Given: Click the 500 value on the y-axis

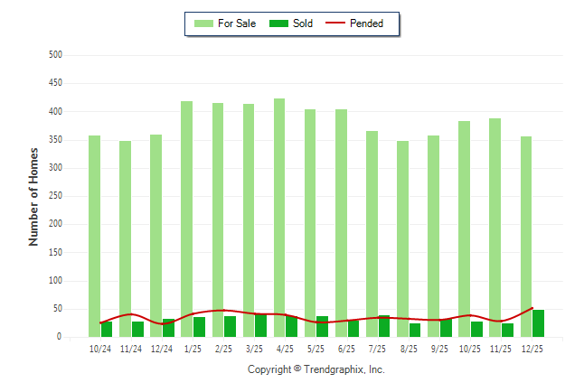Looking at the screenshot, I should click(55, 55).
